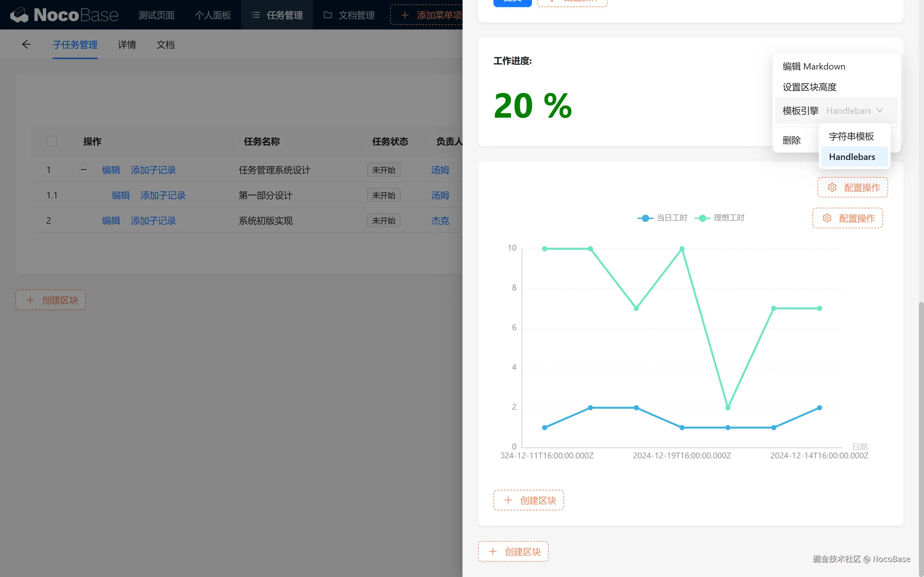This screenshot has height=577, width=924.
Task: Click 添加子记录 link for 系统初版实现
Action: (153, 221)
